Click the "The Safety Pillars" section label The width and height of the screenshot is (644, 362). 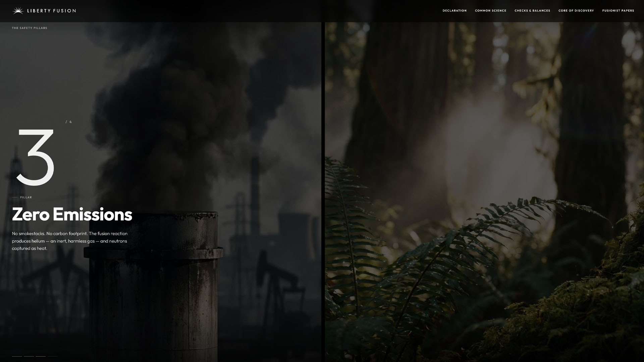[x=30, y=28]
